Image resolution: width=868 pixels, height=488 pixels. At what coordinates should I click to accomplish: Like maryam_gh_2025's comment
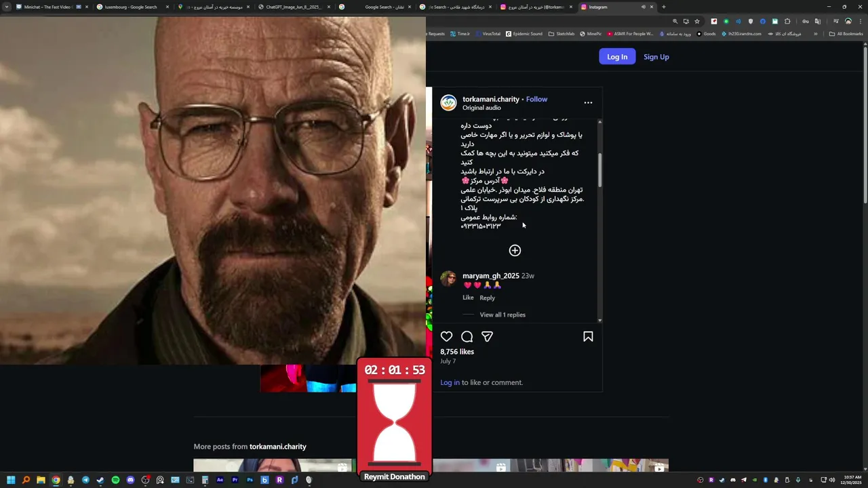(468, 298)
